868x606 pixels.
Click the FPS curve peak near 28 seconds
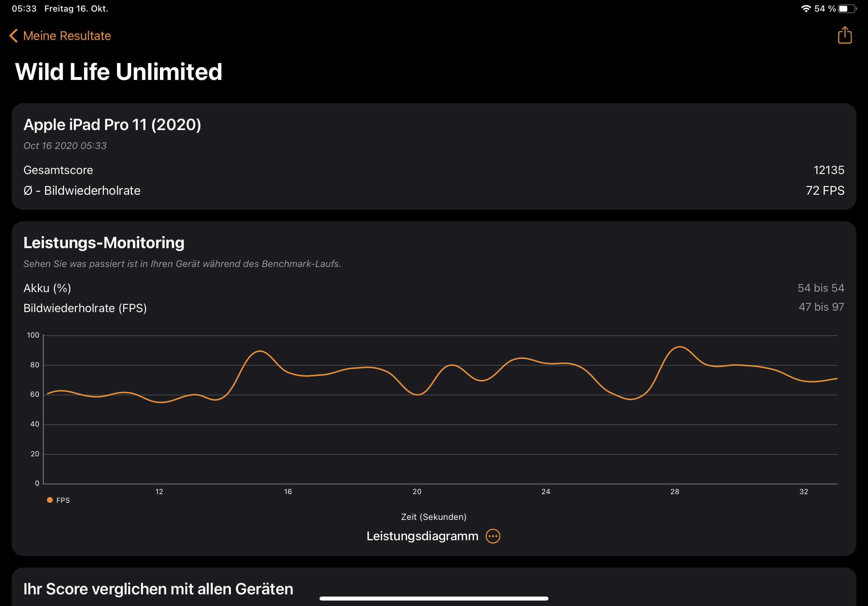point(680,347)
